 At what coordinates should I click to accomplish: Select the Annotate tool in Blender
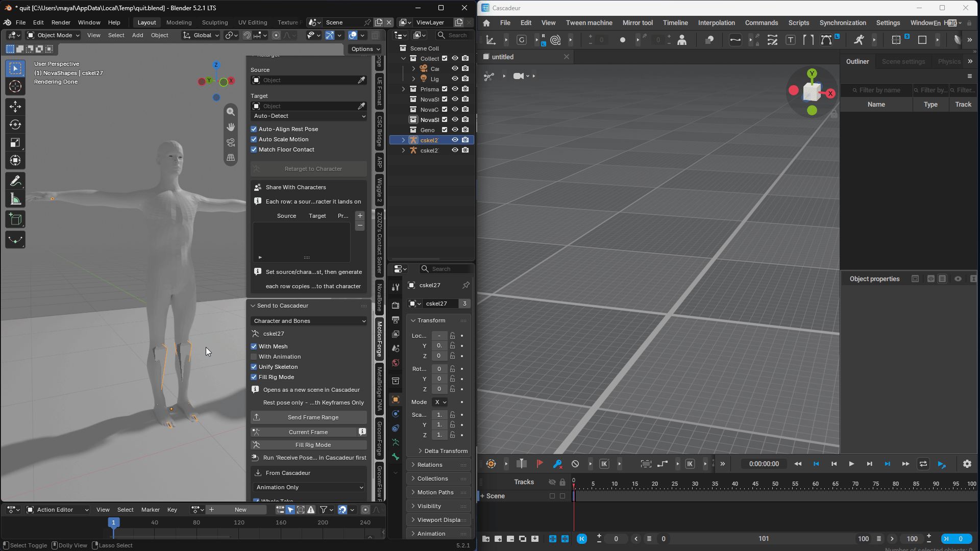tap(15, 181)
